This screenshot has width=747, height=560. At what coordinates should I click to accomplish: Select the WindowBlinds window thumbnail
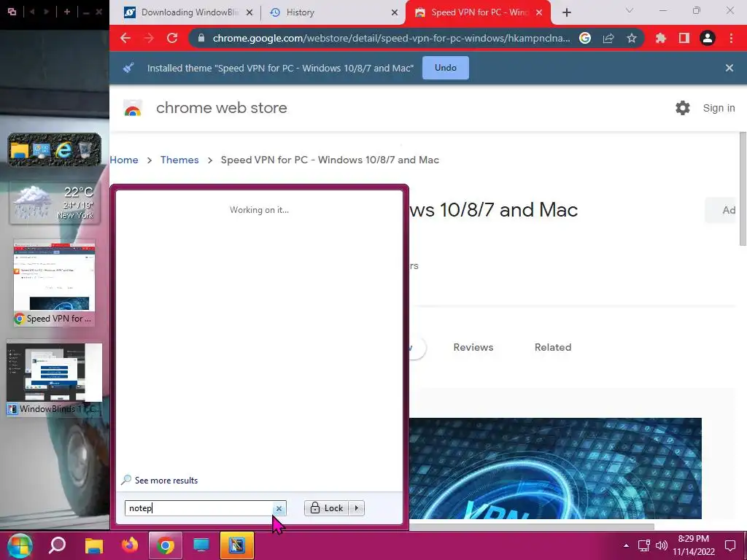(x=54, y=379)
